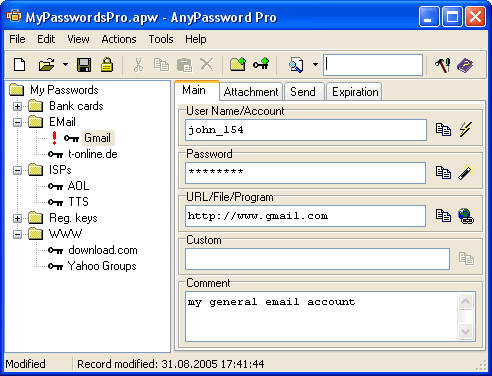The height and width of the screenshot is (376, 492).
Task: Open settings with the hammer tools icon
Action: [443, 65]
